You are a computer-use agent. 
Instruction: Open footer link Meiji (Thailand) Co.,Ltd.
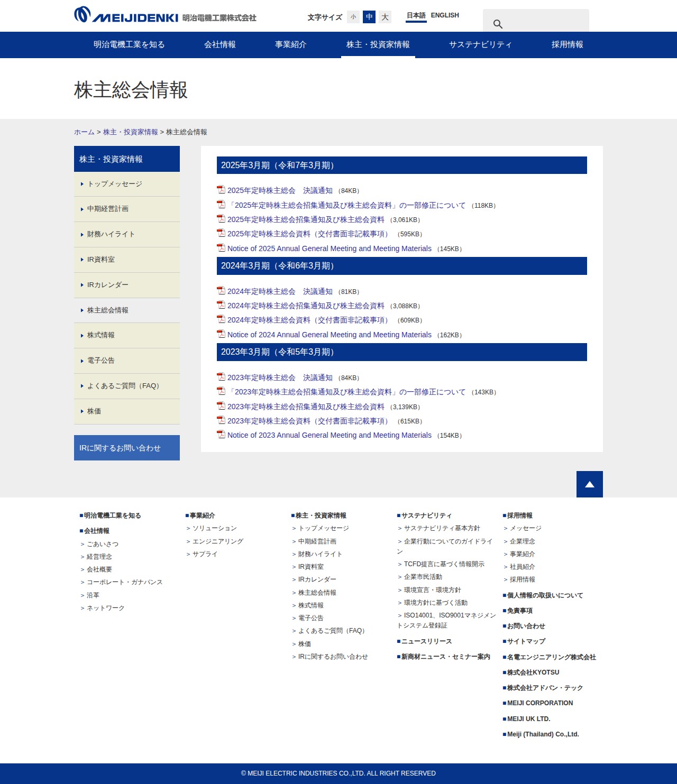(x=543, y=734)
